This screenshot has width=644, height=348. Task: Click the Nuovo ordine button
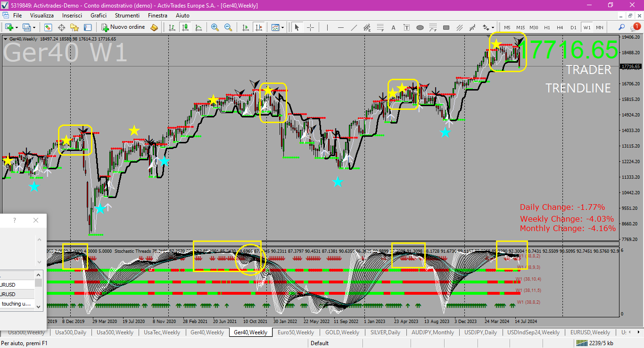click(x=124, y=27)
